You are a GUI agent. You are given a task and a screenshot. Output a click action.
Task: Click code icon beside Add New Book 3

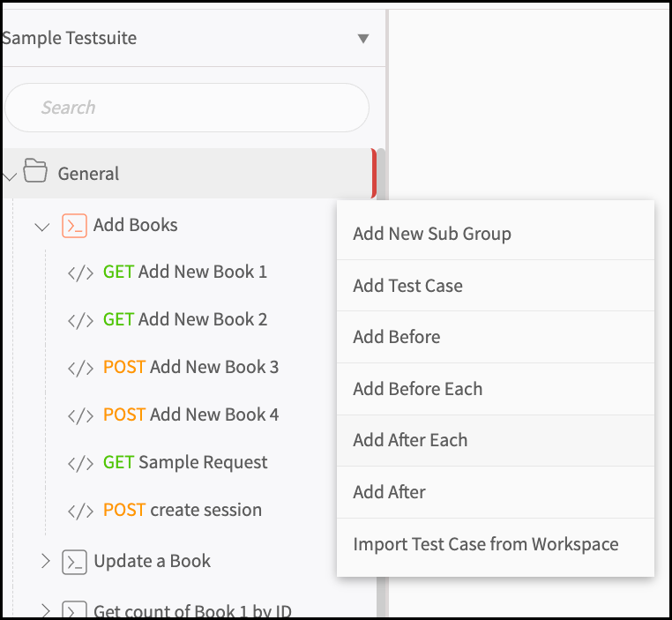pos(80,369)
